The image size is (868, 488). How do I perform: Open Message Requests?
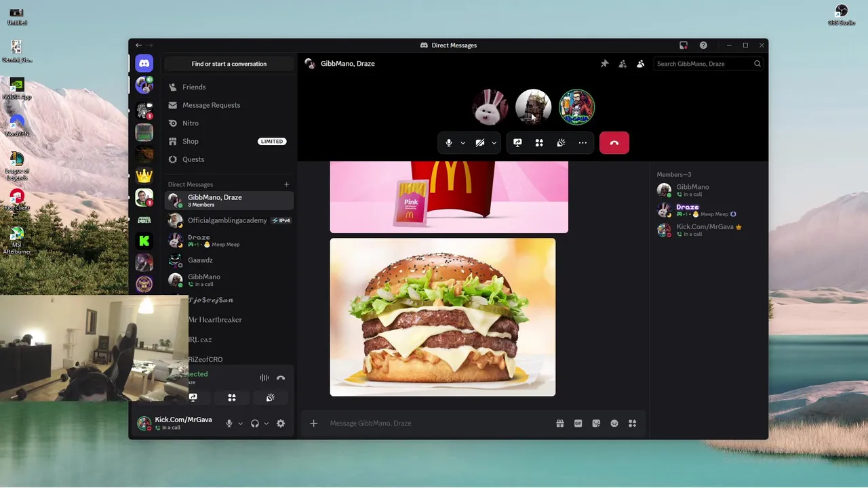tap(229, 105)
